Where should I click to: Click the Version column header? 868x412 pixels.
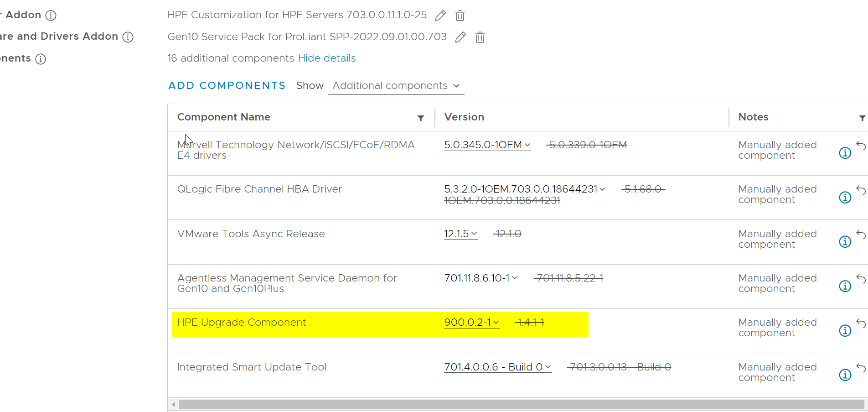464,117
